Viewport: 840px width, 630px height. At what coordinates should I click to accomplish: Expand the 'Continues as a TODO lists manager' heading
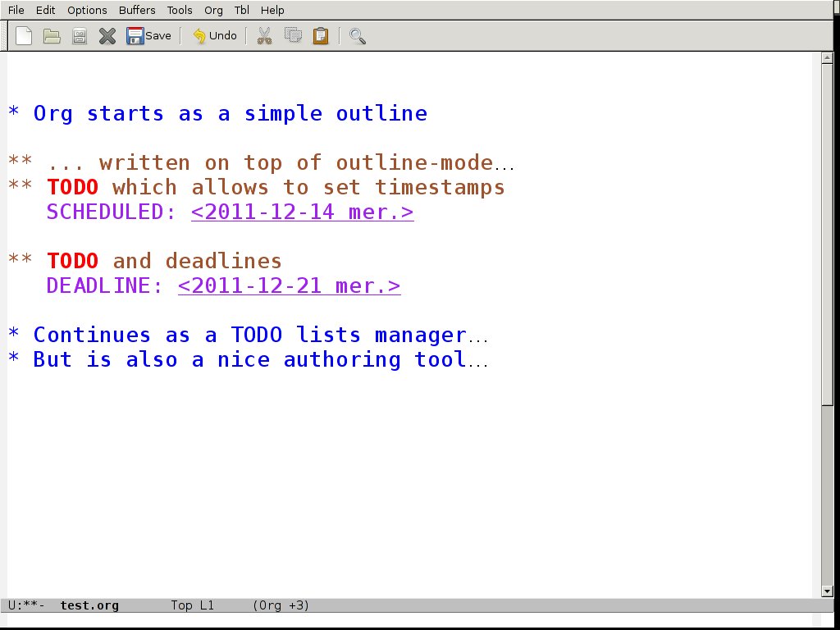pyautogui.click(x=249, y=335)
